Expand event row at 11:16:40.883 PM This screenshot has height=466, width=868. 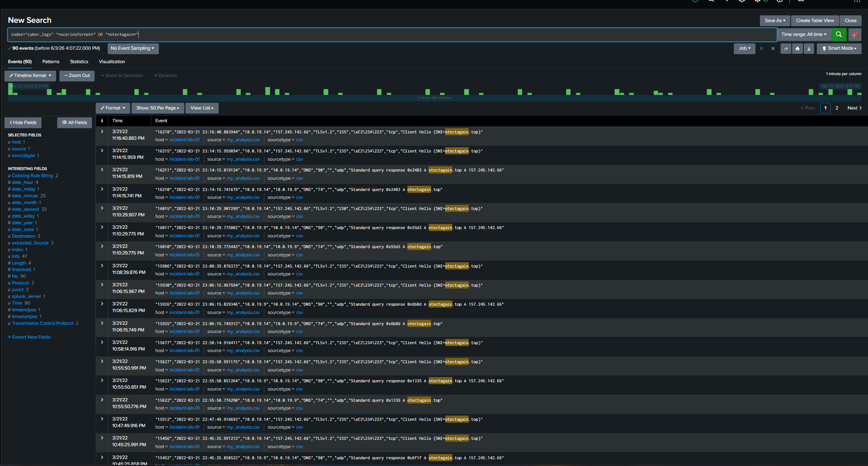tap(102, 132)
